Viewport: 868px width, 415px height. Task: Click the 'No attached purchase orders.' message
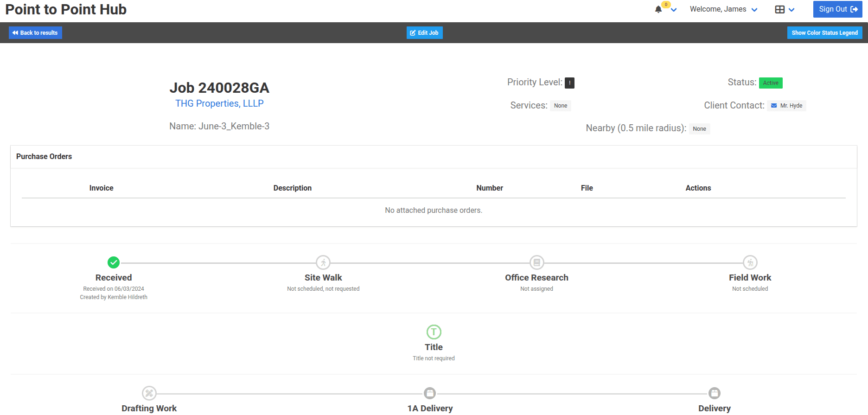[x=434, y=210]
